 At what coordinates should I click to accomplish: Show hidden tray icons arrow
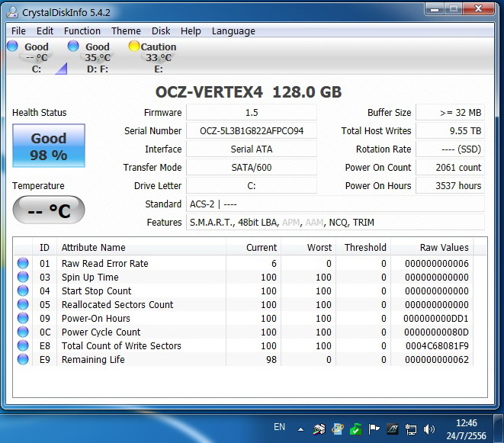(300, 429)
